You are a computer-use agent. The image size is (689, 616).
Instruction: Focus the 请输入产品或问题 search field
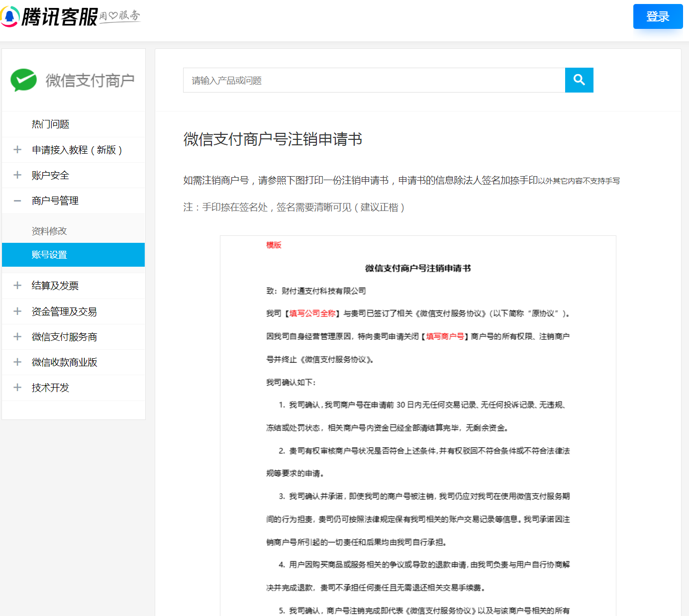click(374, 80)
